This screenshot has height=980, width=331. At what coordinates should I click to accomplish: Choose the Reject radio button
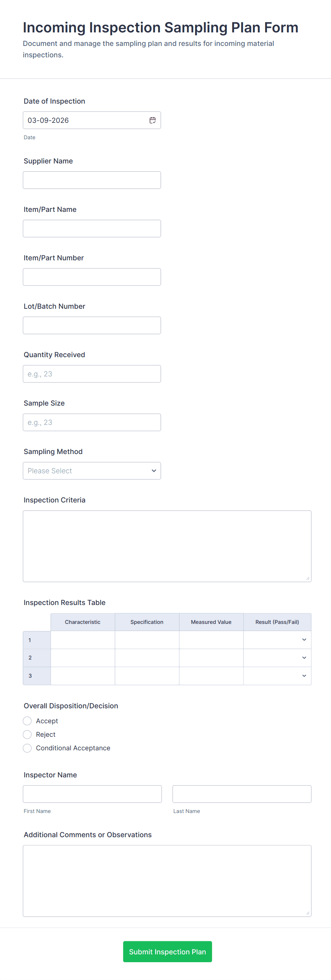coord(27,734)
